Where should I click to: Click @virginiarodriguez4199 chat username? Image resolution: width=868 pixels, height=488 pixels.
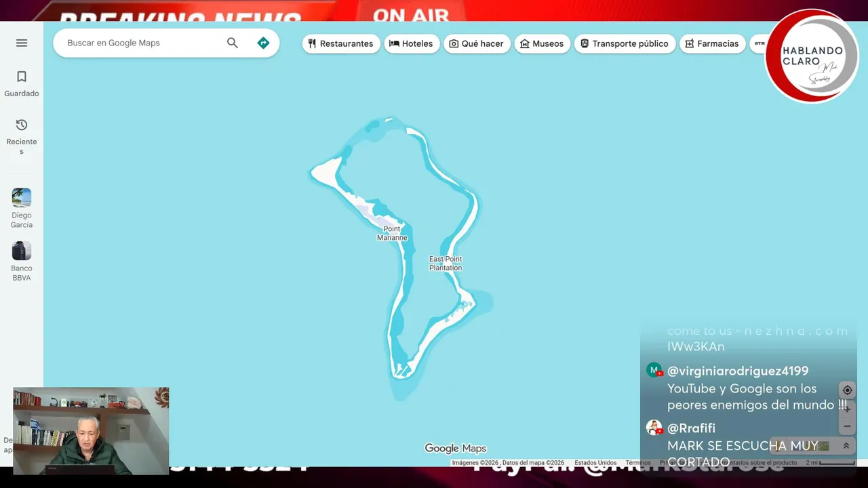click(x=738, y=371)
